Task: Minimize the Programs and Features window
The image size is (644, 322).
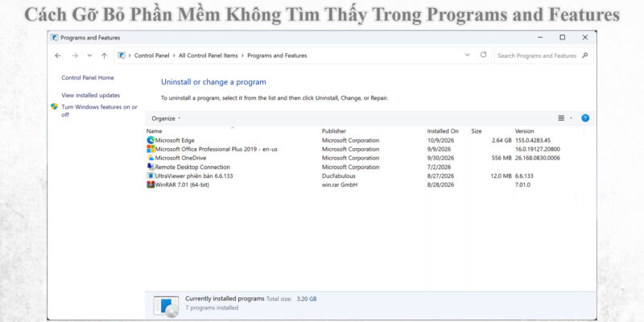Action: (x=540, y=37)
